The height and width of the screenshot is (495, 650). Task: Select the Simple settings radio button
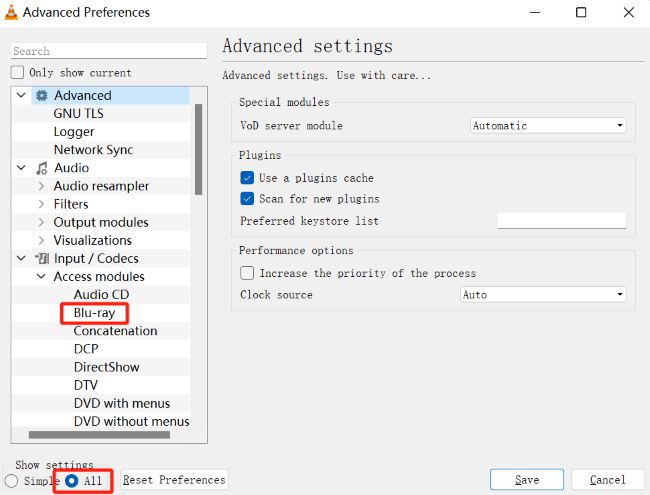12,480
